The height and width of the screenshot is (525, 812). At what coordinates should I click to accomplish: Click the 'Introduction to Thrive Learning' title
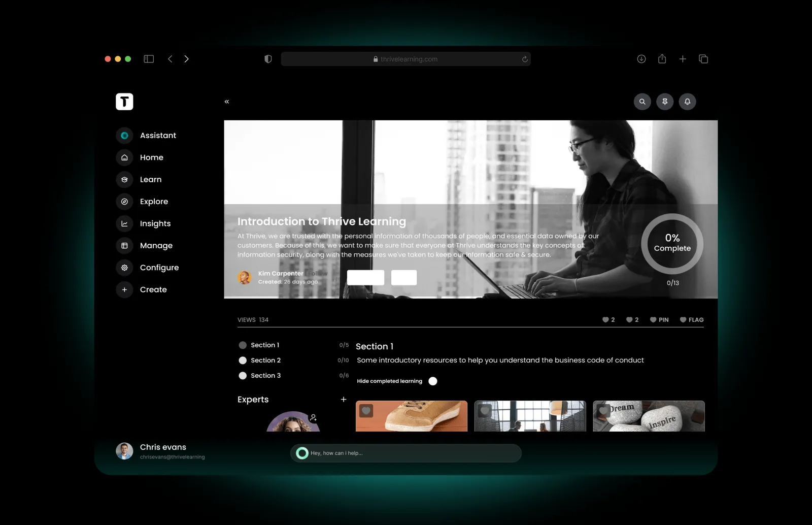click(322, 221)
